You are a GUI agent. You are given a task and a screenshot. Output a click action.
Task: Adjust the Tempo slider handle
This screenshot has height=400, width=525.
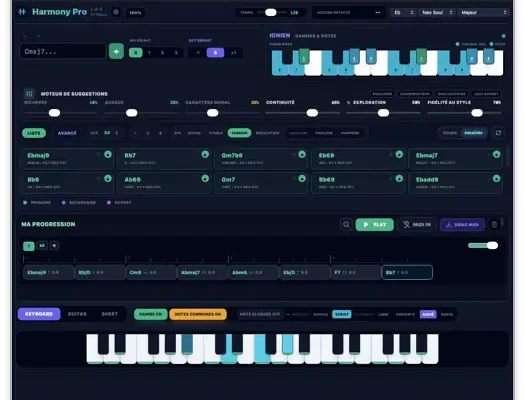(x=271, y=13)
